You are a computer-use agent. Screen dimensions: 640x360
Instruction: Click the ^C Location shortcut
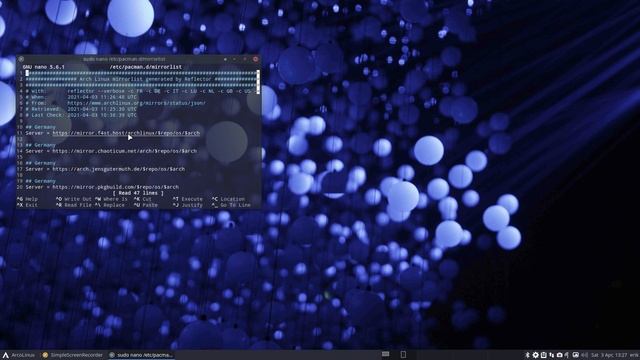click(229, 199)
